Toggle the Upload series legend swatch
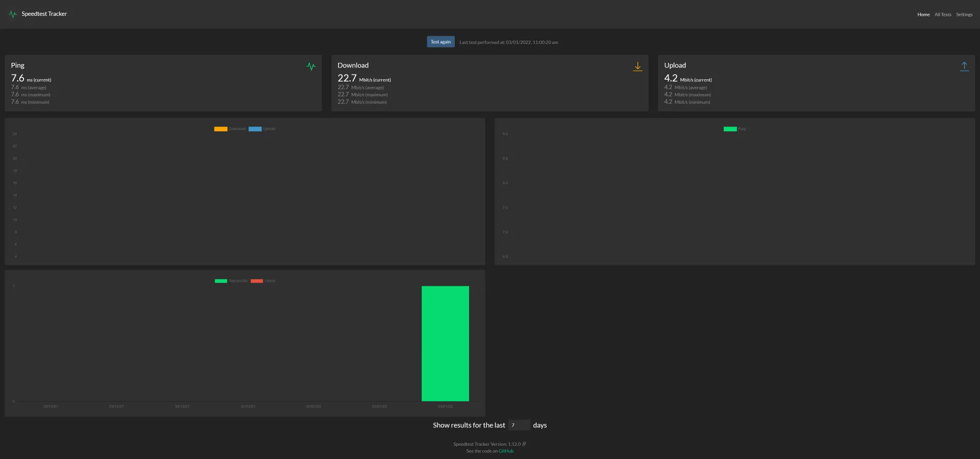Image resolution: width=980 pixels, height=459 pixels. pyautogui.click(x=255, y=129)
